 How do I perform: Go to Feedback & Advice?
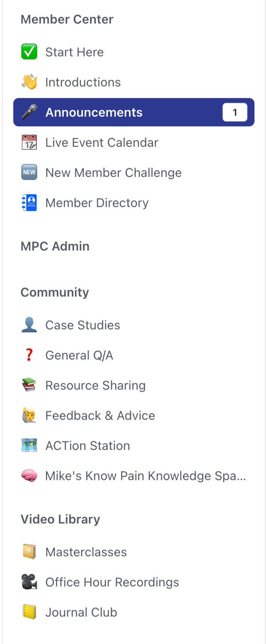100,415
